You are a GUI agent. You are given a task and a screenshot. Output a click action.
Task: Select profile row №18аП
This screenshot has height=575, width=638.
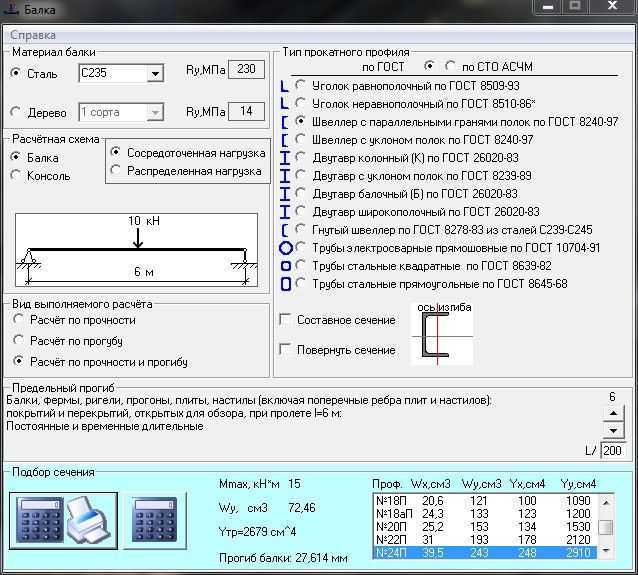[x=485, y=514]
